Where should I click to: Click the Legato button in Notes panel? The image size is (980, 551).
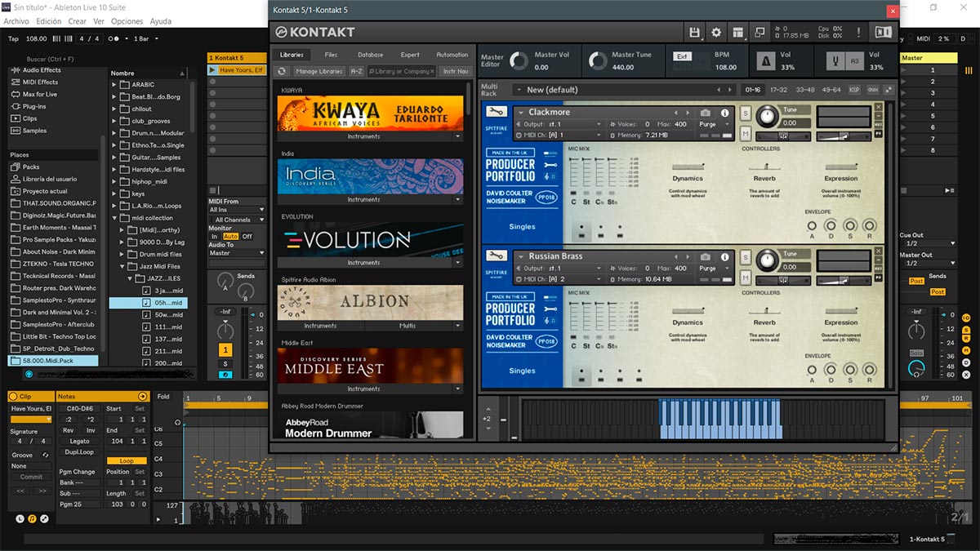point(79,442)
